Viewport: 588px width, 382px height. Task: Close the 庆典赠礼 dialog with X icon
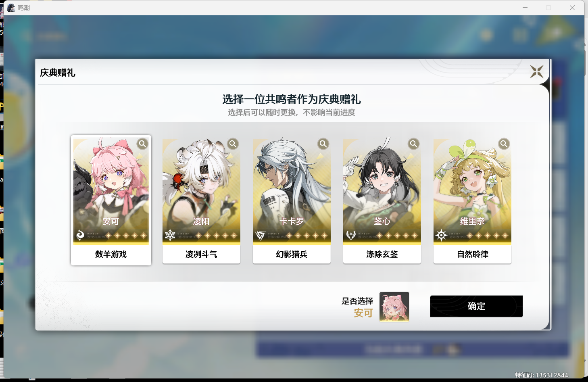(x=537, y=71)
